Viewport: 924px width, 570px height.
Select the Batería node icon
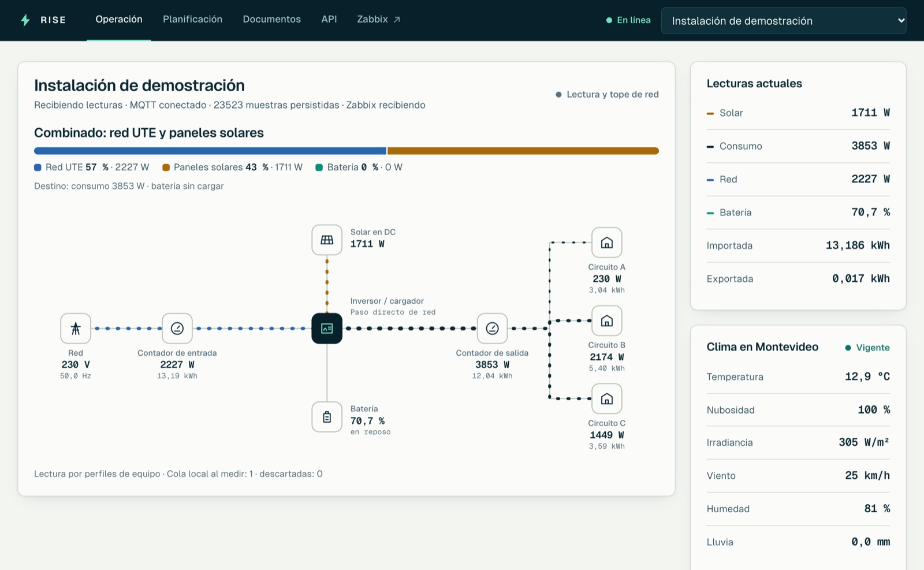click(x=327, y=417)
